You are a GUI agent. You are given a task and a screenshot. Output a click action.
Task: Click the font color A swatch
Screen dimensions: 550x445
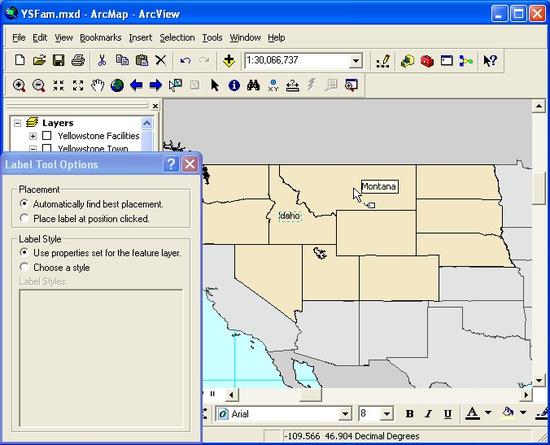(472, 413)
